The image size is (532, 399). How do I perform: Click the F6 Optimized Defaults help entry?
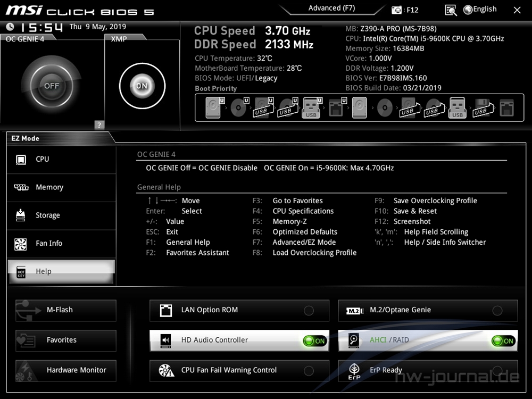295,232
